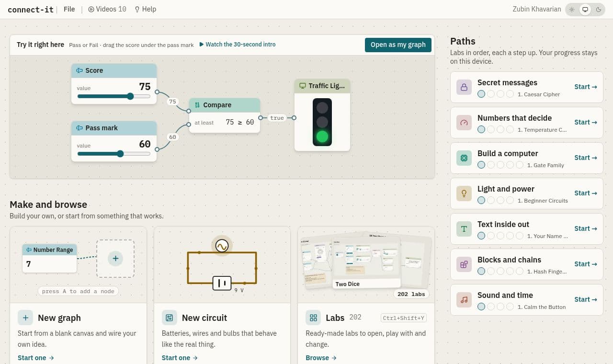The width and height of the screenshot is (613, 364).
Task: Click the plus in the dashed add-node box
Action: (115, 259)
